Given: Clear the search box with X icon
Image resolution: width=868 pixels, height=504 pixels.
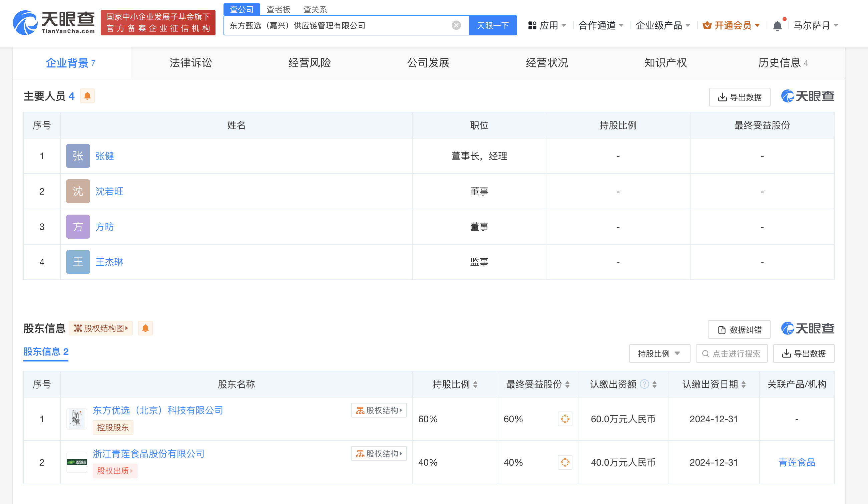Looking at the screenshot, I should point(456,25).
